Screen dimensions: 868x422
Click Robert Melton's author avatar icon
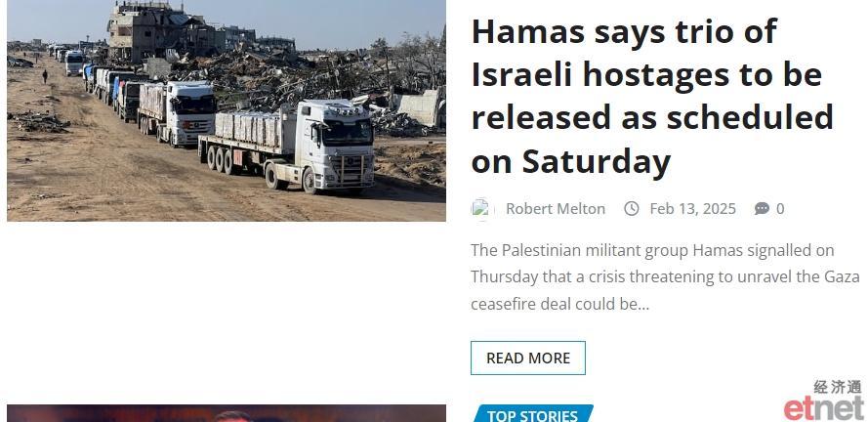click(x=481, y=209)
